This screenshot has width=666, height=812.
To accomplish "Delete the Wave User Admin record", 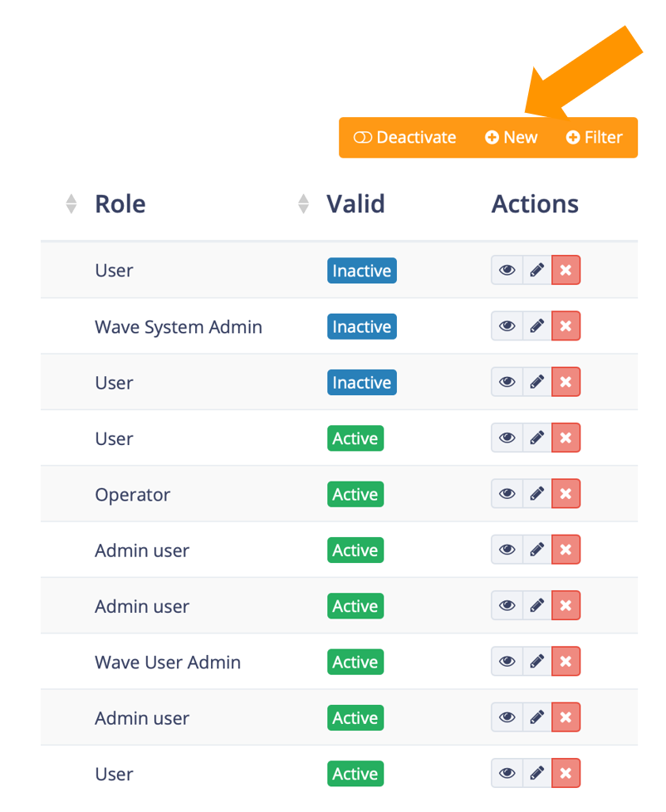I will 566,661.
